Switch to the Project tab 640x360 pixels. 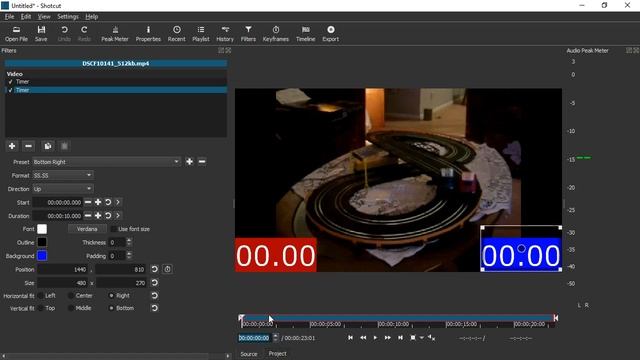278,353
